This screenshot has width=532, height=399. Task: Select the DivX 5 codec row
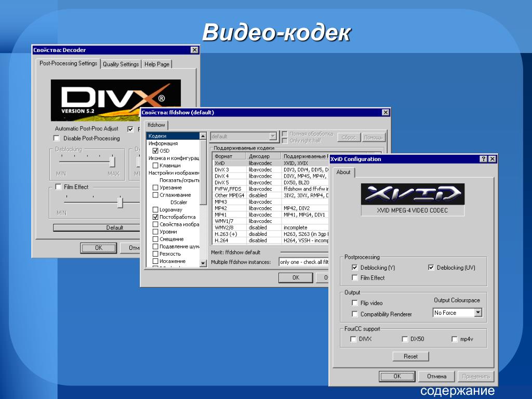tap(271, 182)
